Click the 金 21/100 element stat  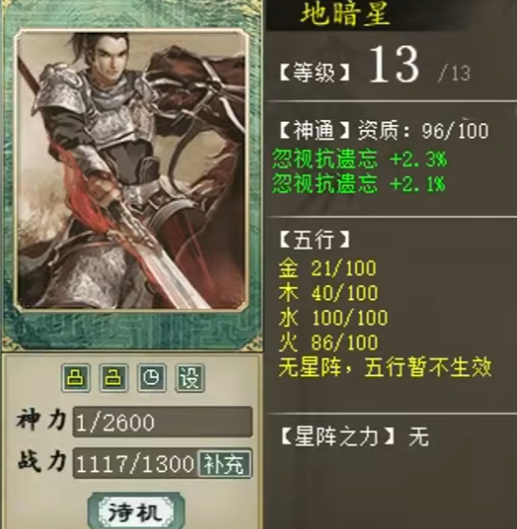pos(327,268)
